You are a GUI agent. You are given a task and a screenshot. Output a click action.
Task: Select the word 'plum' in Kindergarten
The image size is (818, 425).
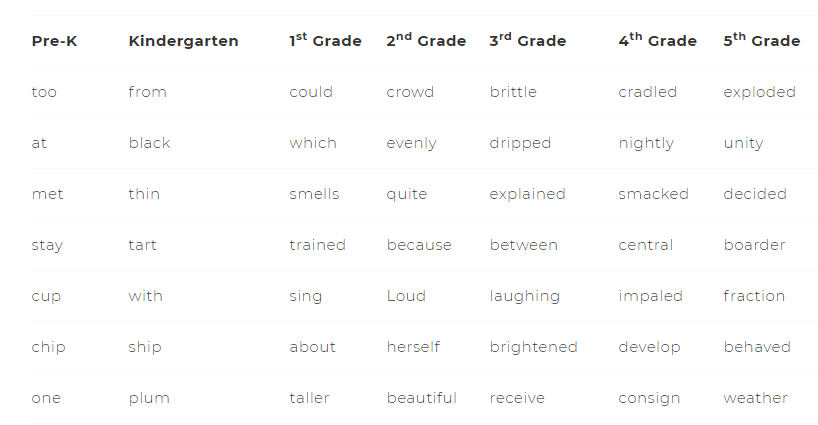[149, 398]
